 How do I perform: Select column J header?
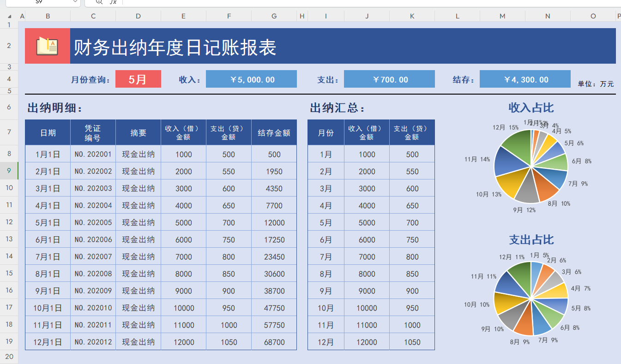(367, 16)
